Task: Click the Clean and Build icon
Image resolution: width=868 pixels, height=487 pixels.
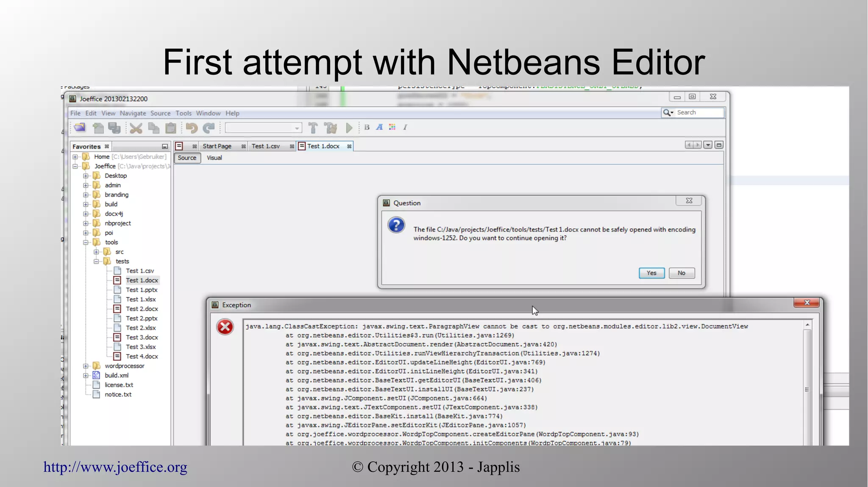Action: [331, 127]
